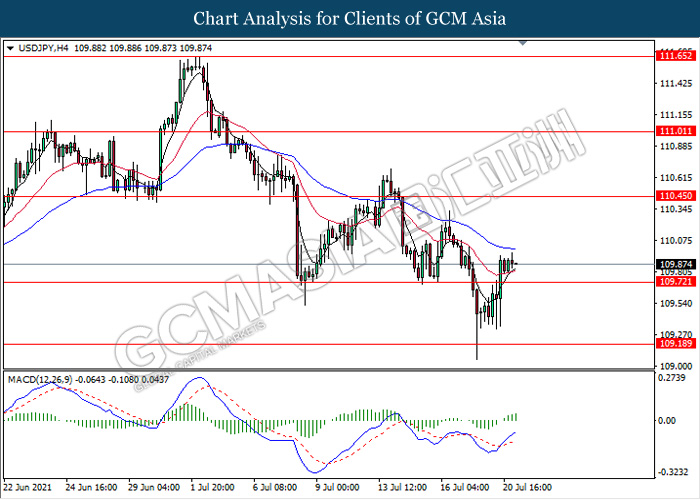Select the 111.011 red price label

coord(676,131)
